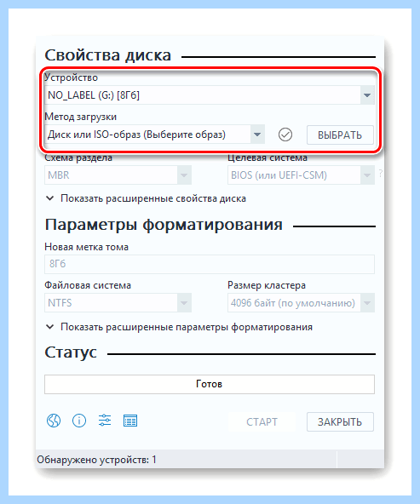This screenshot has width=420, height=504.
Task: Open the Устройство device dropdown
Action: [x=210, y=95]
